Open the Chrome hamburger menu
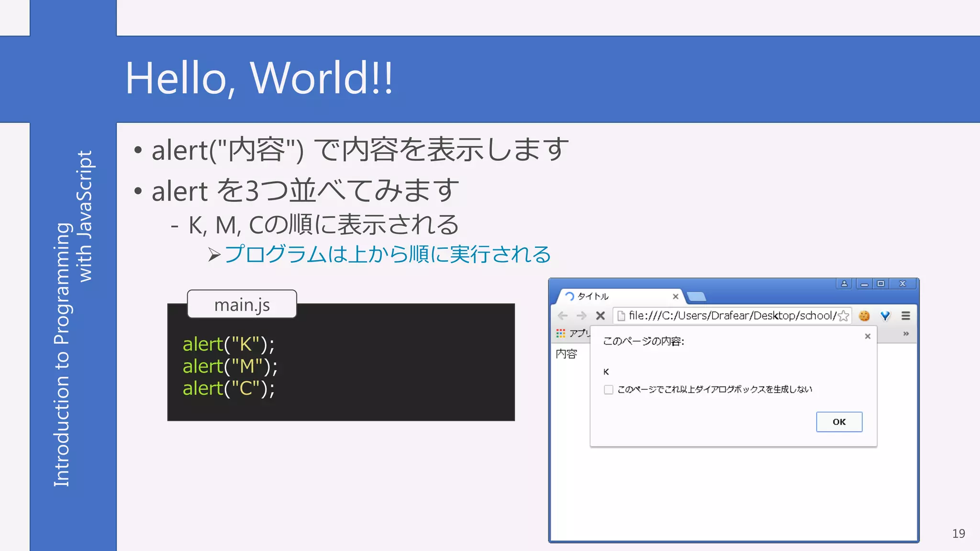 (906, 316)
